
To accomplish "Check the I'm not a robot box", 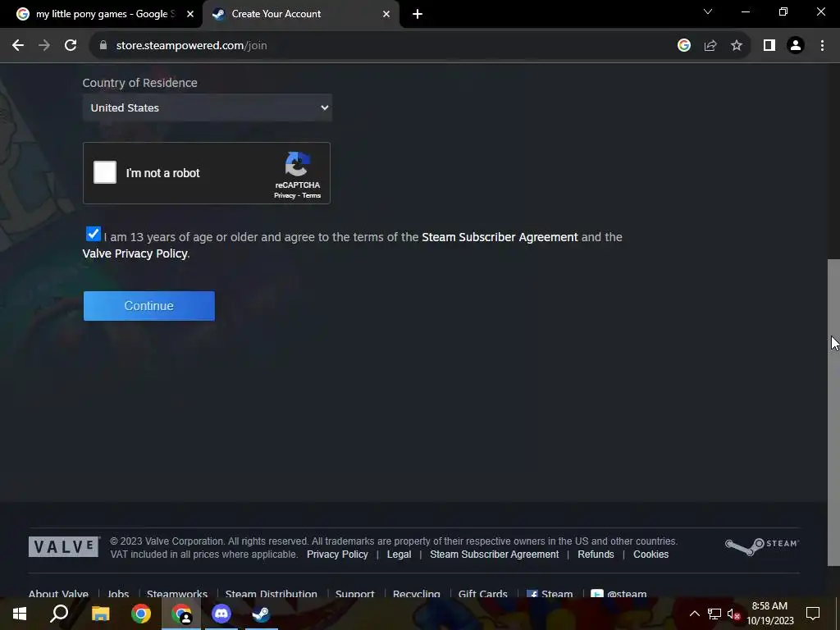I will point(105,172).
